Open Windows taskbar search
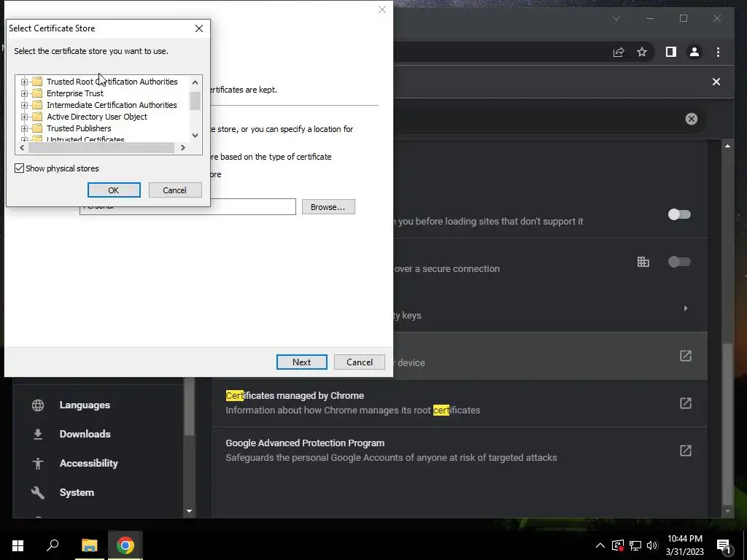The height and width of the screenshot is (560, 747). pyautogui.click(x=53, y=545)
